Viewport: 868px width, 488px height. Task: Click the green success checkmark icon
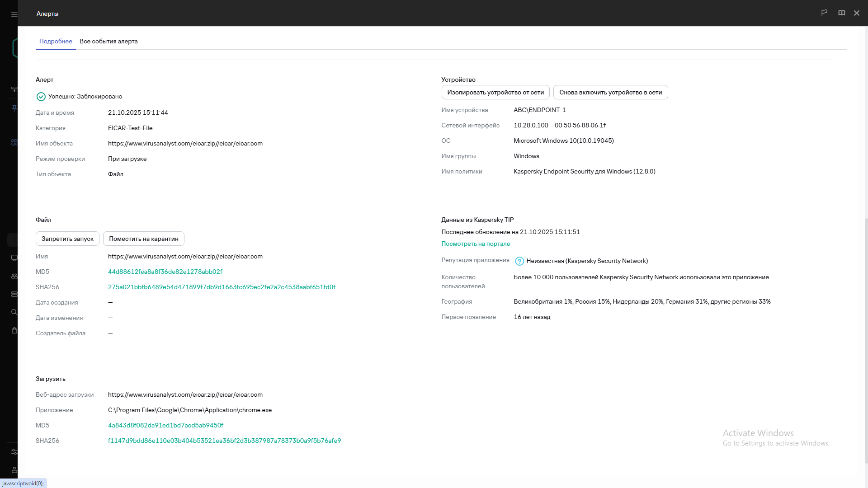(x=41, y=97)
